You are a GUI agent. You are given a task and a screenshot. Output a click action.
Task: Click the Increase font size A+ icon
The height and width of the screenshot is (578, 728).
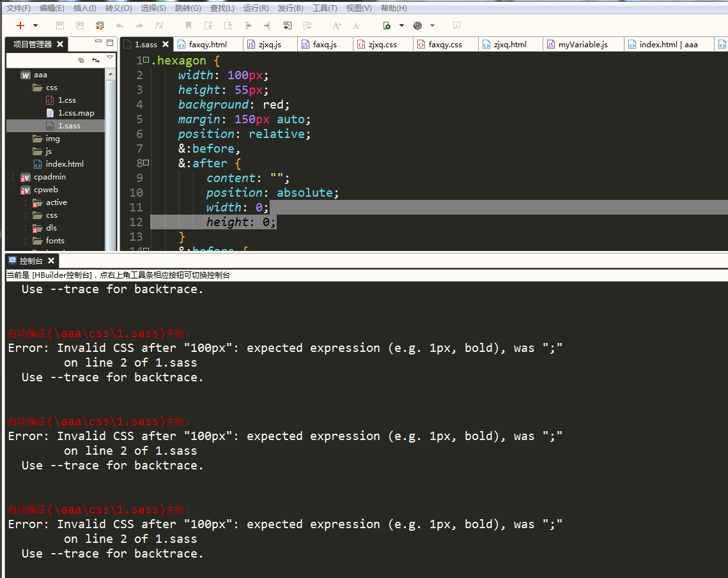tap(337, 26)
